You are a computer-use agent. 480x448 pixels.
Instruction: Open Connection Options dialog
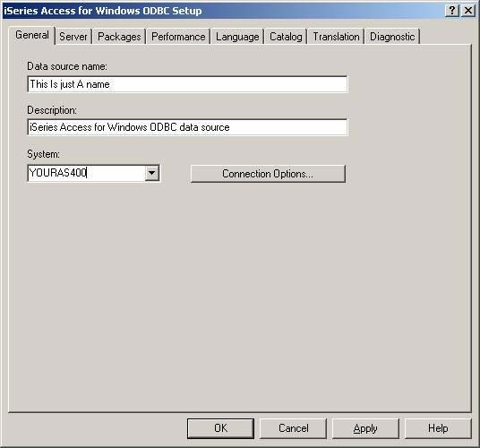tap(268, 174)
